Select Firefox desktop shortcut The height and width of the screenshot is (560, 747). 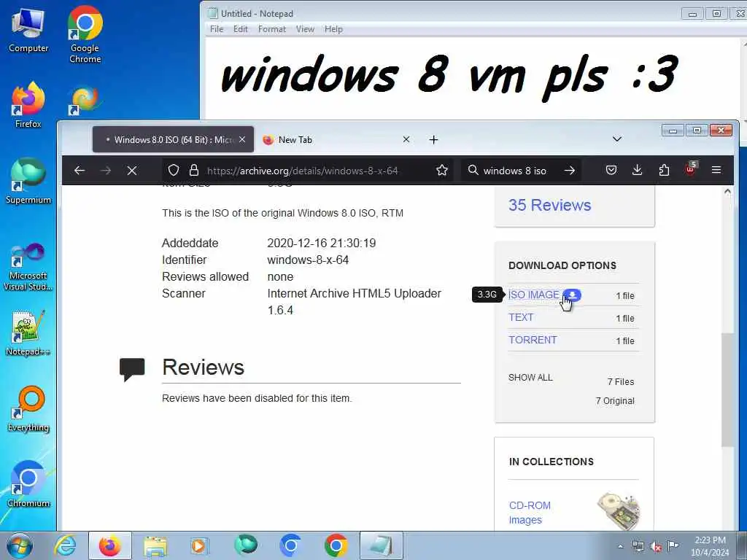pos(28,105)
